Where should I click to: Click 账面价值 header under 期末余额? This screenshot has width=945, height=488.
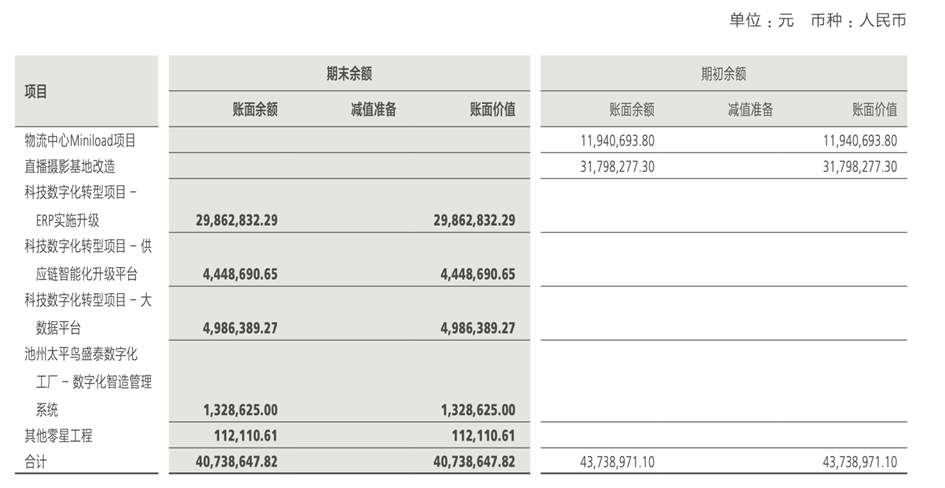click(492, 110)
